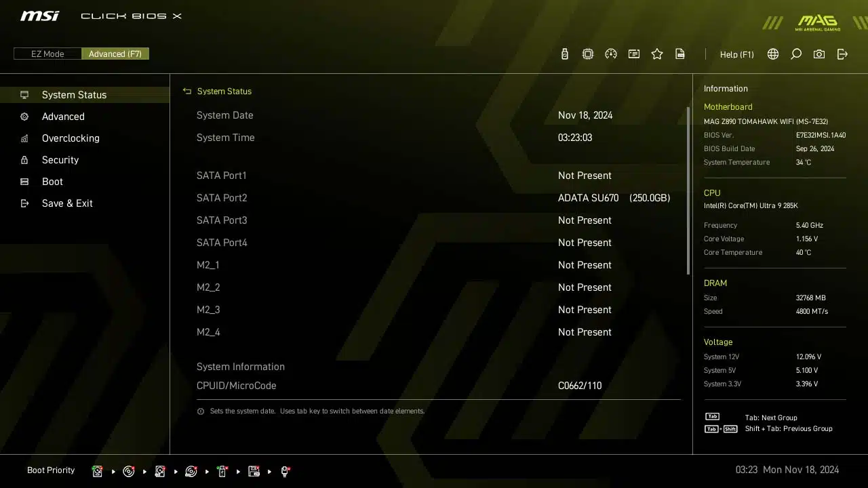Click the exit door icon in toolbar

point(842,54)
